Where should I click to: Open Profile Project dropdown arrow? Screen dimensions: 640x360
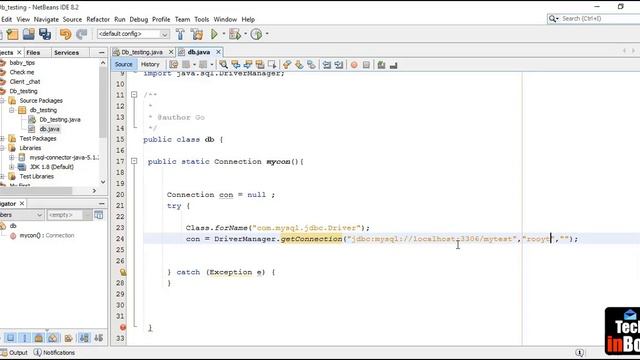point(267,34)
